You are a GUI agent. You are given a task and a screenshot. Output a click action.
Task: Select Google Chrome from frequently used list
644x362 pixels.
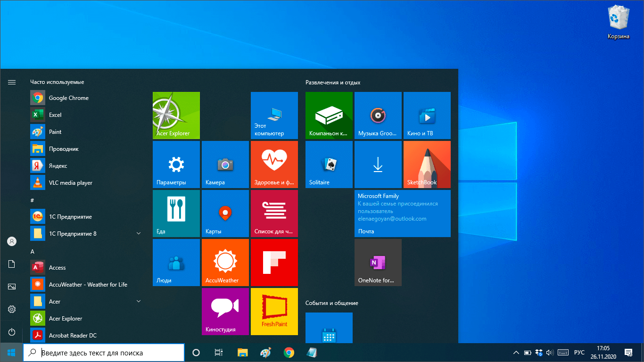coord(69,98)
